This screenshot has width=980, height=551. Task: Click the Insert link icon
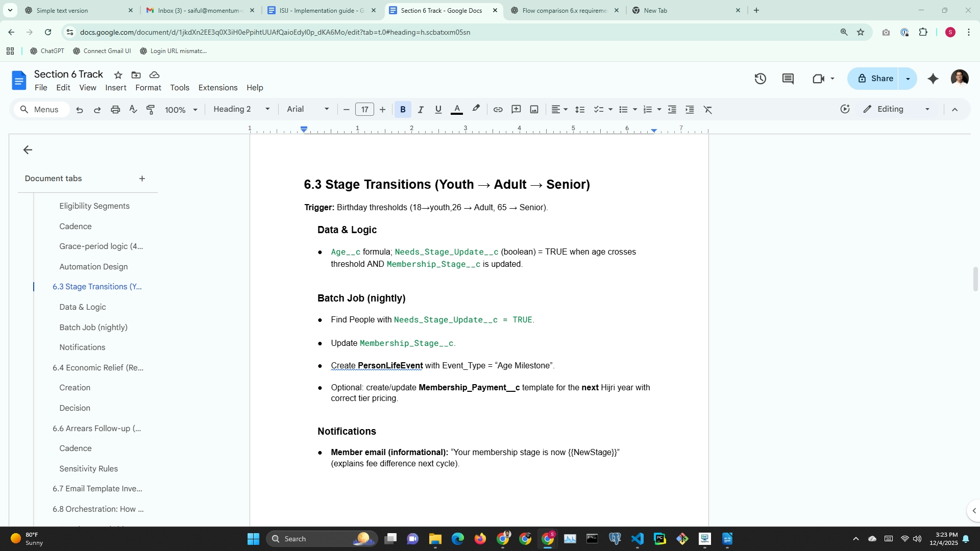(x=498, y=110)
